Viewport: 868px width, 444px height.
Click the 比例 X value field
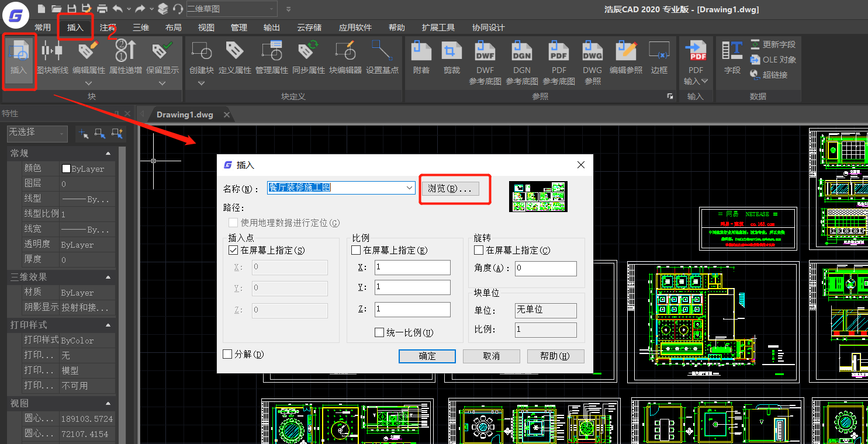[x=413, y=268]
